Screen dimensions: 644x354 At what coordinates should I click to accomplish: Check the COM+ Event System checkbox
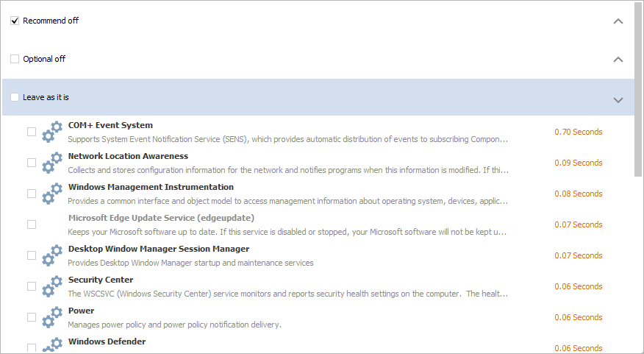tap(32, 132)
